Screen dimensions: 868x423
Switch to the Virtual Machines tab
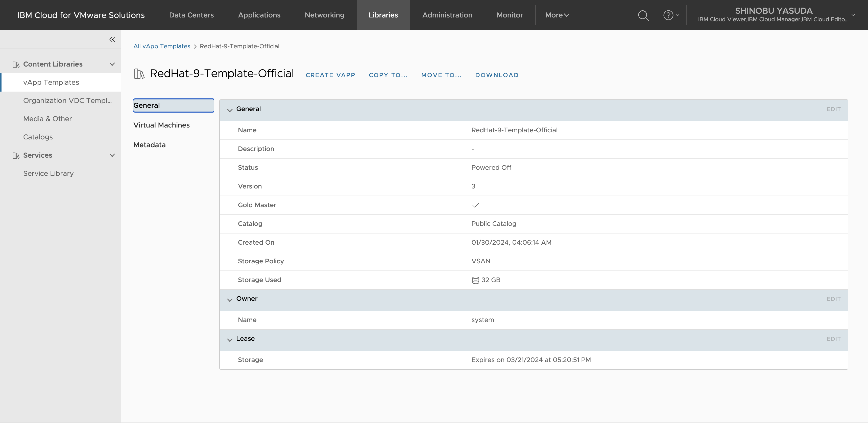[161, 125]
